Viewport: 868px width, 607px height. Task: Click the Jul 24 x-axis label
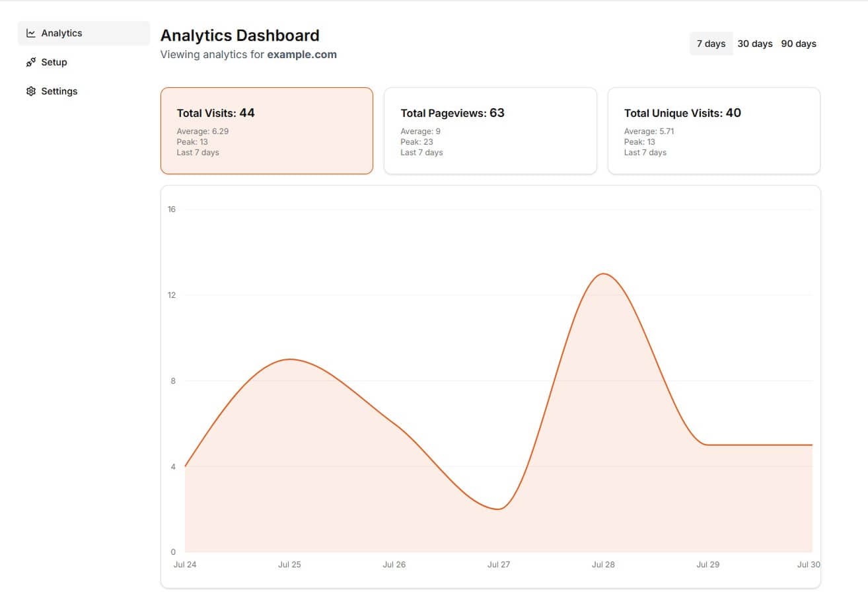tap(185, 565)
